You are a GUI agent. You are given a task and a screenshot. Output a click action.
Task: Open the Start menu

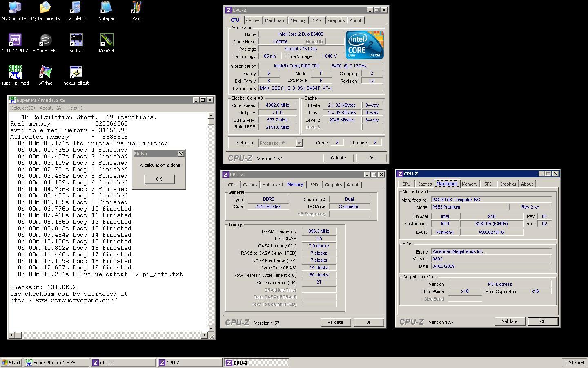pos(11,363)
